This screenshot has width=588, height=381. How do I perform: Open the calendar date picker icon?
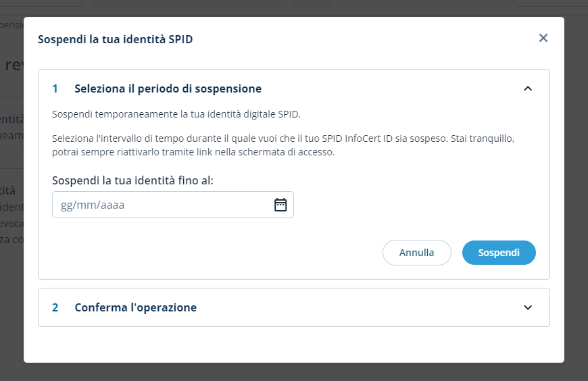point(280,205)
